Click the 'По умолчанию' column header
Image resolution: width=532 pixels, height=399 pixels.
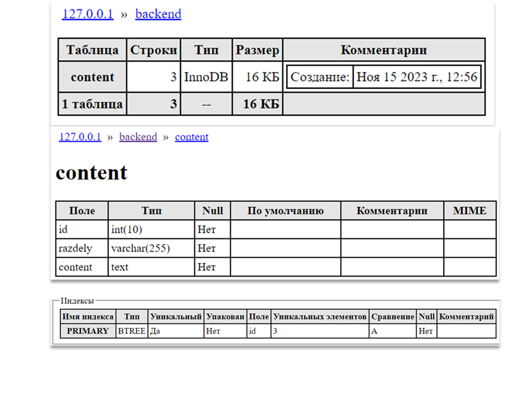click(x=285, y=211)
